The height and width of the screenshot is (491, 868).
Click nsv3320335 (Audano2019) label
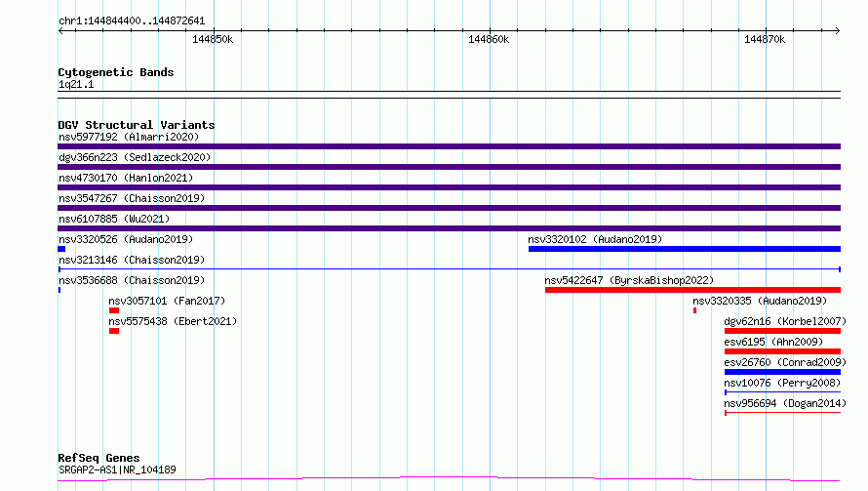point(760,301)
